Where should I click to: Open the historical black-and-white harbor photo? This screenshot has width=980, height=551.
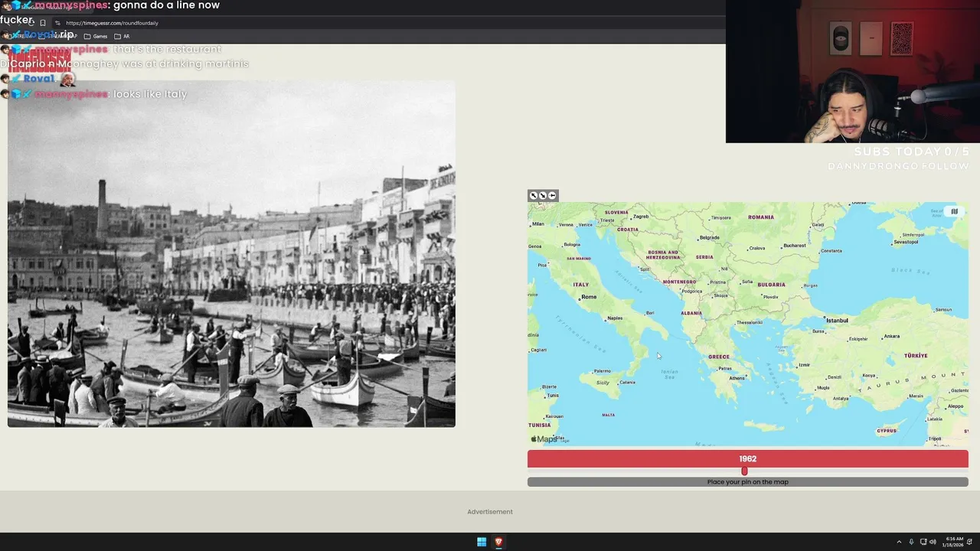point(231,253)
